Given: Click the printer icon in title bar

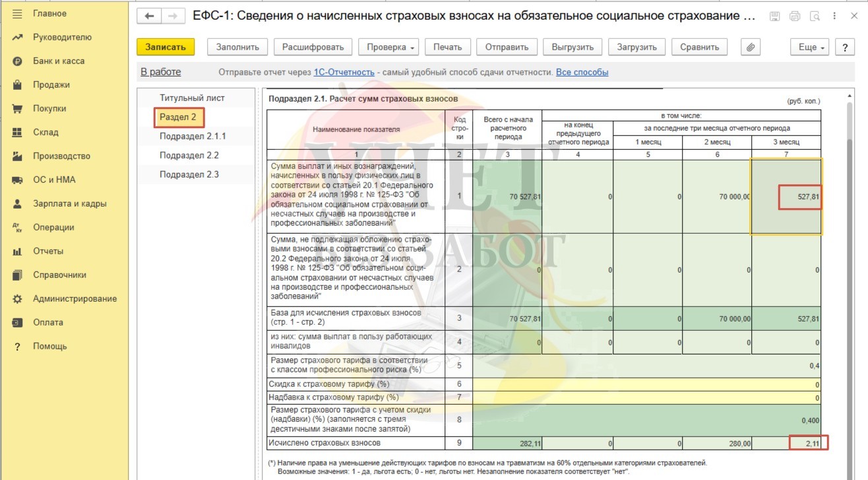Looking at the screenshot, I should click(x=795, y=17).
